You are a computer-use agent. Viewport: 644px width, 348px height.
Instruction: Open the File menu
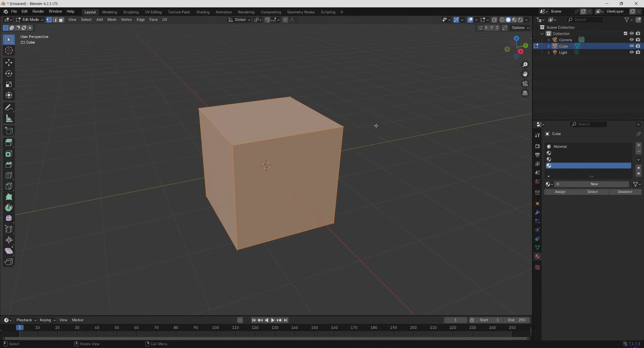[14, 11]
